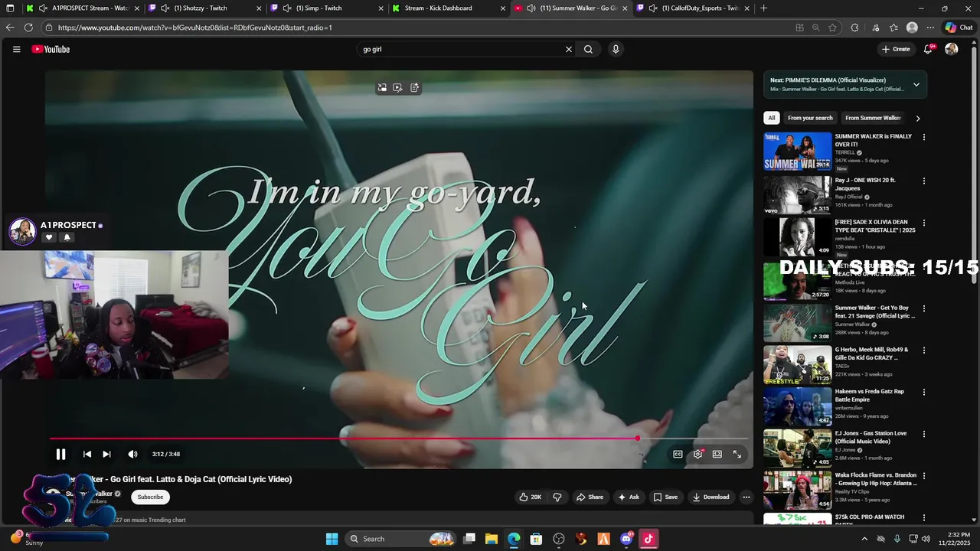Screen dimensions: 980x551
Task: Show more filter chips with right arrow
Action: click(917, 118)
